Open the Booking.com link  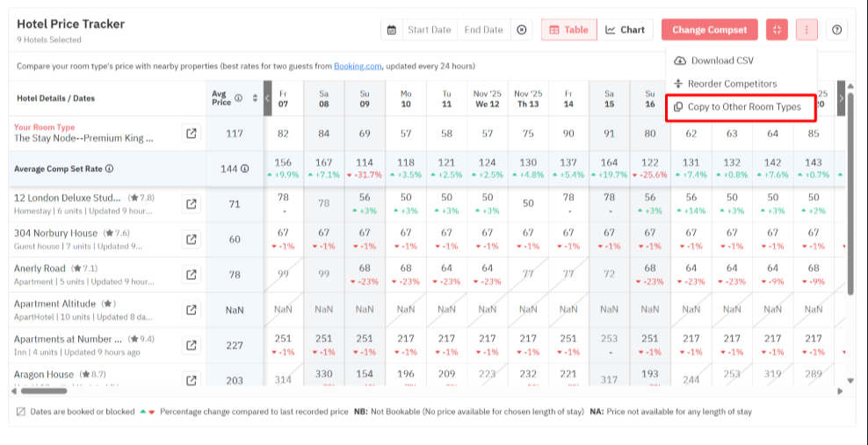(x=357, y=66)
